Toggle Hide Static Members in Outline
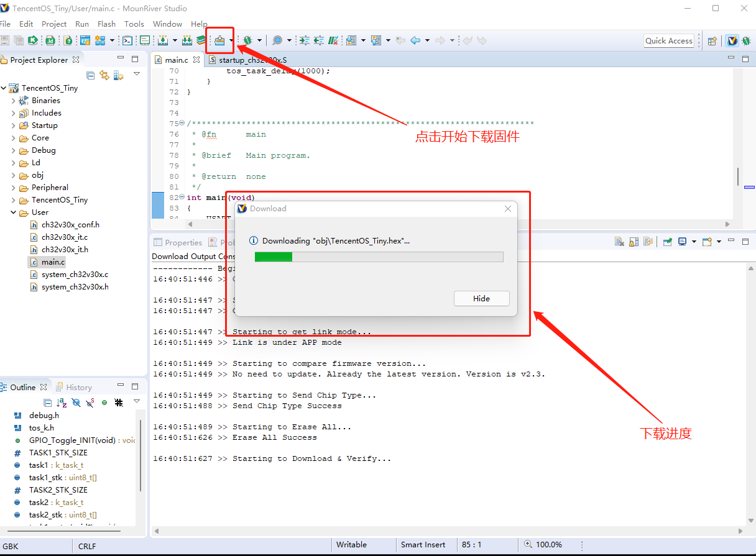Viewport: 756px width, 556px height. point(90,403)
